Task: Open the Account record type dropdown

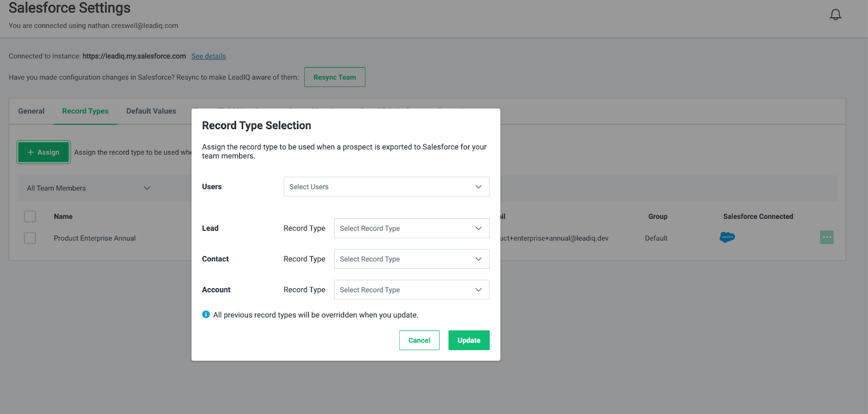Action: click(x=411, y=290)
